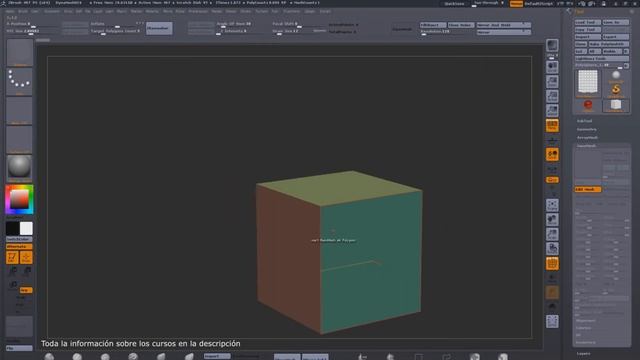This screenshot has height=360, width=640.
Task: Expand the SubTool subpalette
Action: 584,121
